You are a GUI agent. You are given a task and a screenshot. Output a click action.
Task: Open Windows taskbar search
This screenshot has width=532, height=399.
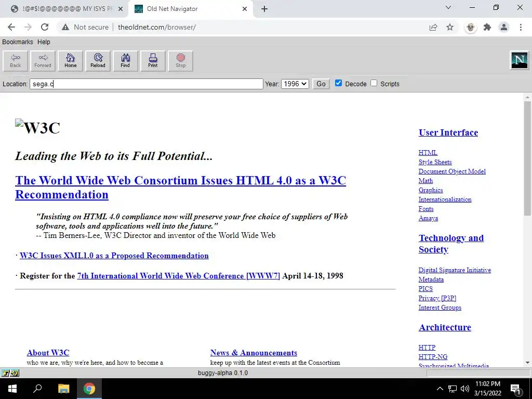point(37,389)
